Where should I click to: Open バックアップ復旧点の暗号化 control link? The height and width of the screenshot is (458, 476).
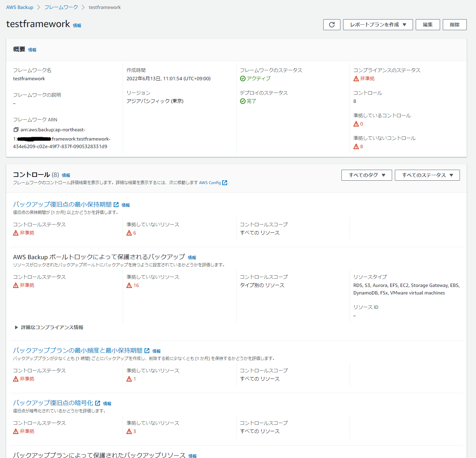pyautogui.click(x=53, y=403)
